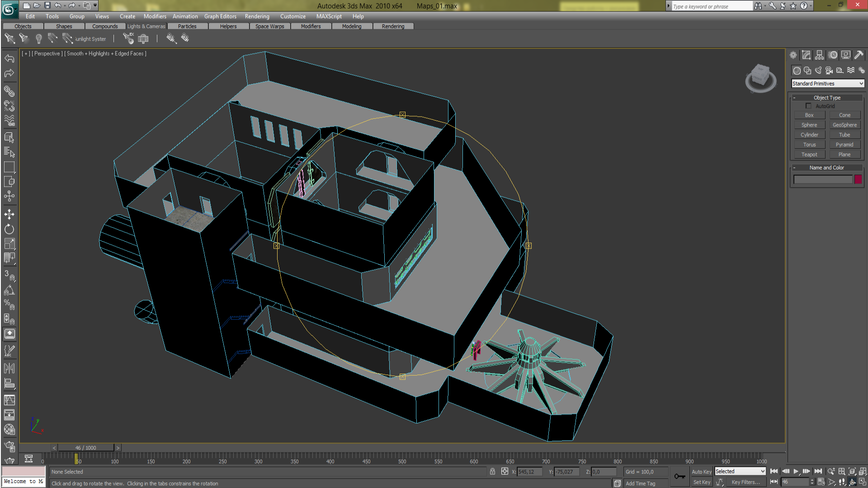Open the Modify command panel tab
Viewport: 868px width, 488px height.
point(807,55)
